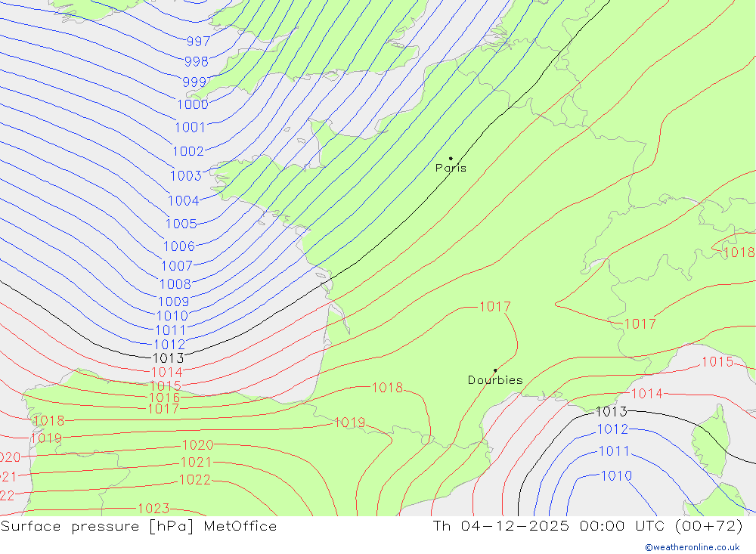The width and height of the screenshot is (756, 554).
Task: Click the 1018 label west of Dourbies
Action: tap(387, 388)
